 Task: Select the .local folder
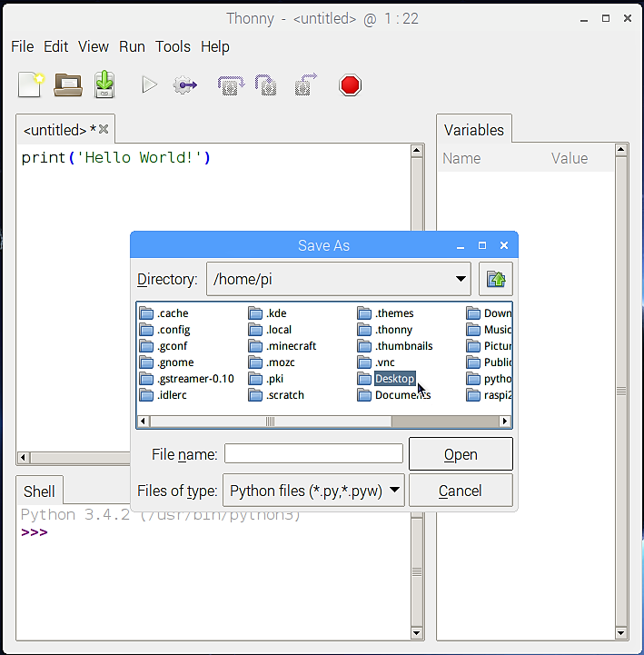tap(270, 330)
